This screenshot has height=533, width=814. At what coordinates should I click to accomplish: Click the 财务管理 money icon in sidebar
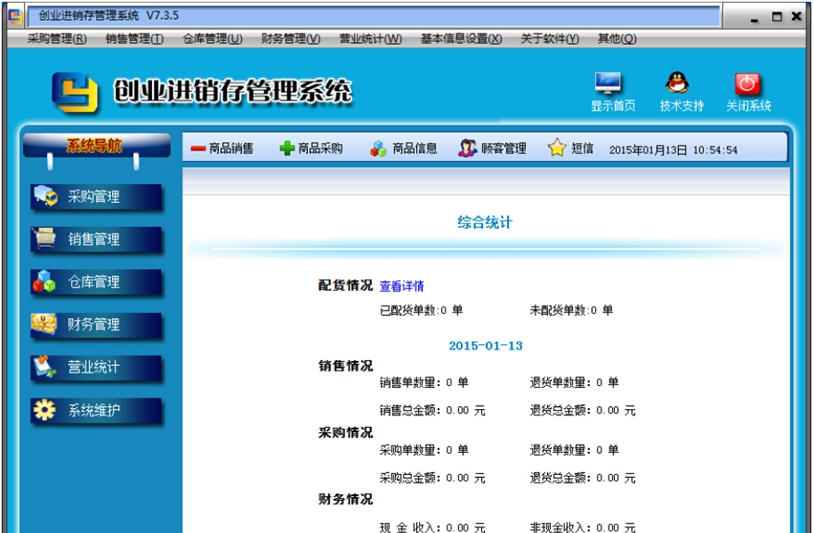point(44,324)
